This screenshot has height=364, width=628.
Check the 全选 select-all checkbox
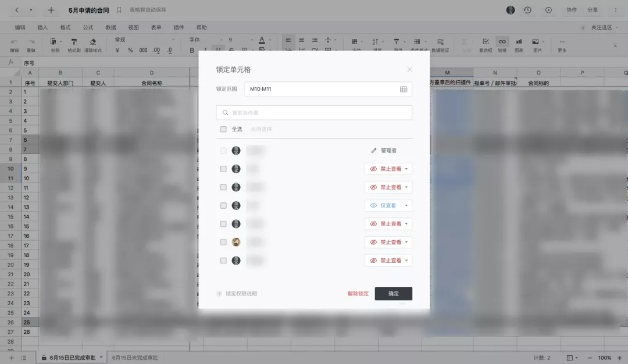pyautogui.click(x=224, y=129)
